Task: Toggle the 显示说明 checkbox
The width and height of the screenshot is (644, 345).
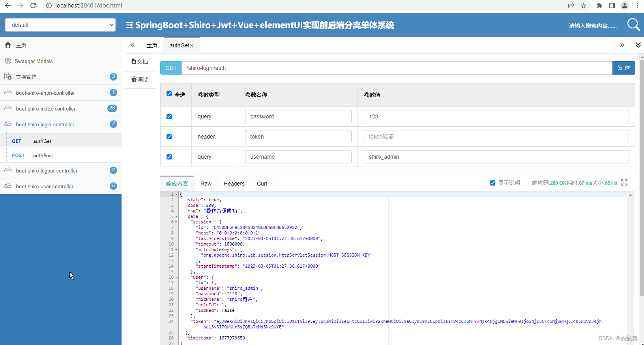Action: (x=492, y=183)
